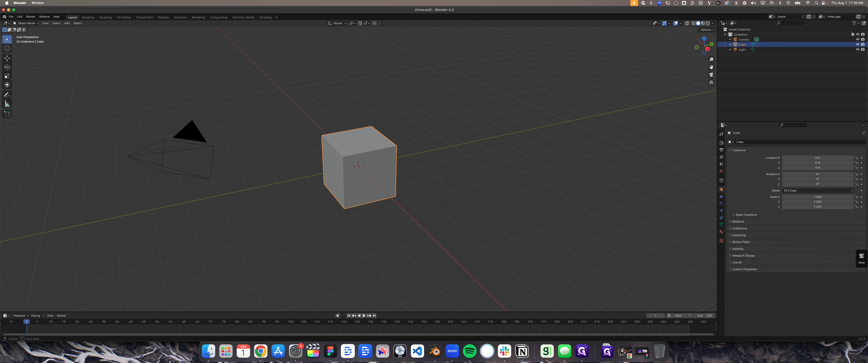Open the View Layer properties tab

721,157
